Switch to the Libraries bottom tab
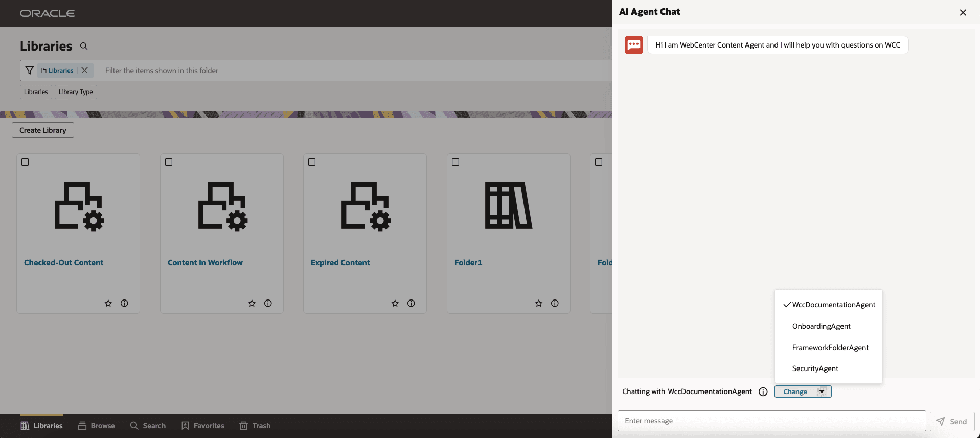 41,426
